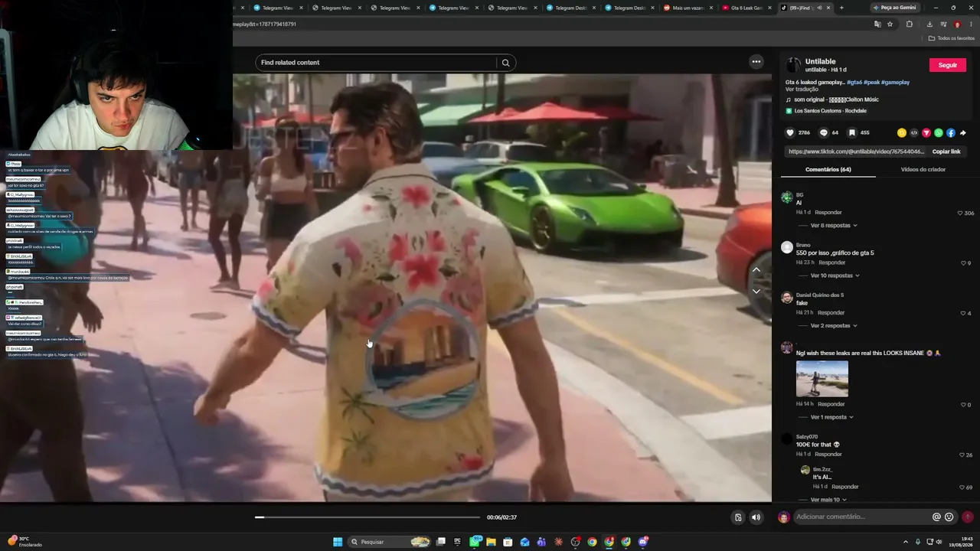This screenshot has width=980, height=551.
Task: Open the embed code icon
Action: (914, 132)
